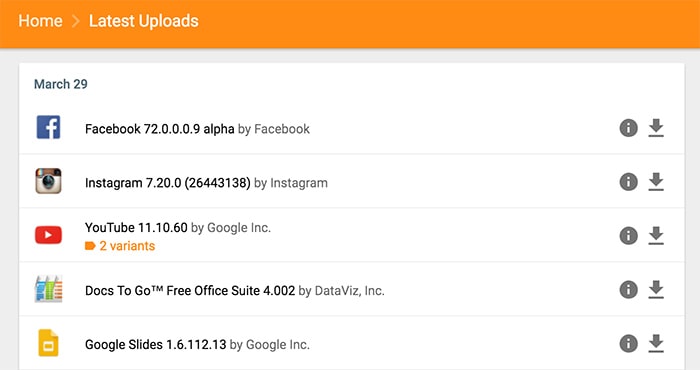Expand the YouTube 2 variants tag

pos(120,246)
